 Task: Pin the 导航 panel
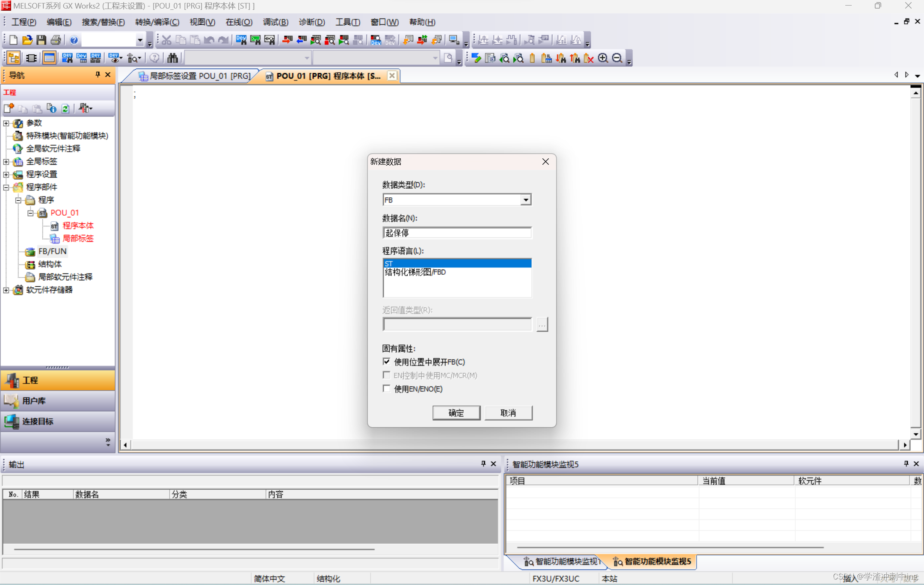[98, 74]
